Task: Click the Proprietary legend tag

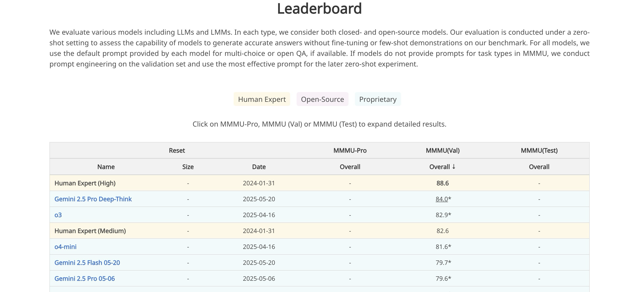Action: click(377, 99)
